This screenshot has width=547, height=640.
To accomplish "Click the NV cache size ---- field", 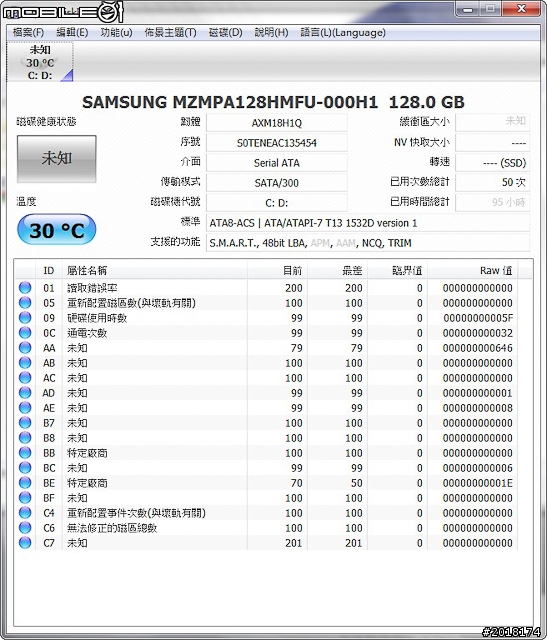I will [492, 143].
